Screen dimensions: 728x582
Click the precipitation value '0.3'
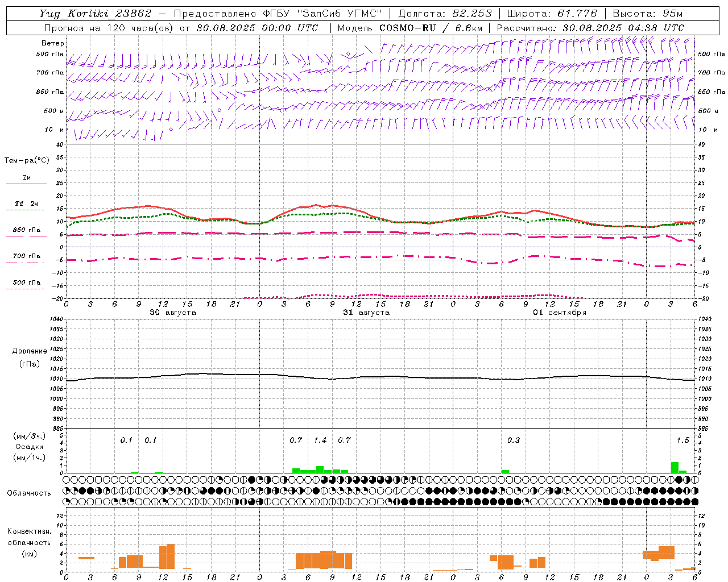click(x=514, y=440)
